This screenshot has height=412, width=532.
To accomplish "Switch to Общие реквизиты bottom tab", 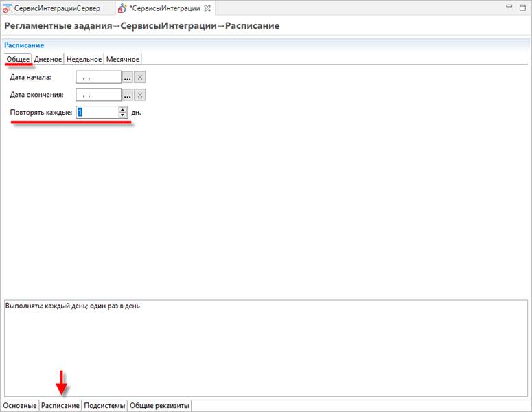I will coord(159,406).
